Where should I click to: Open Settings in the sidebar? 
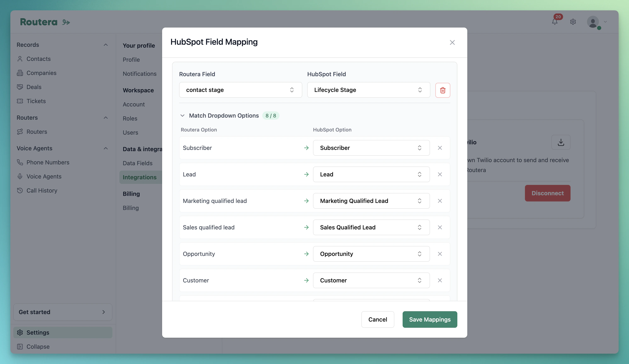pyautogui.click(x=63, y=332)
